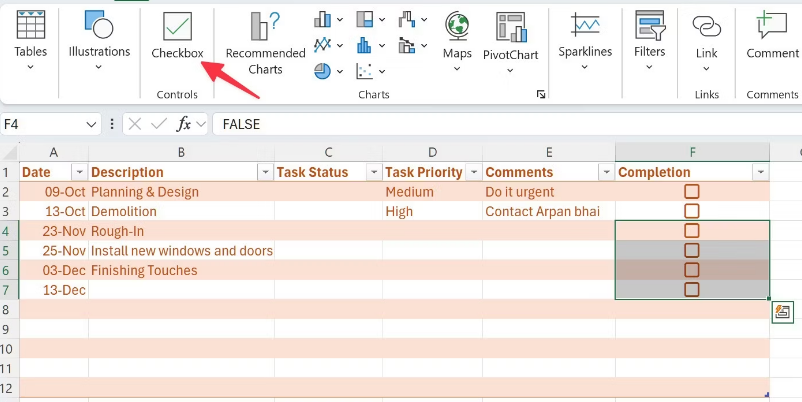Select row 8 header

point(9,309)
